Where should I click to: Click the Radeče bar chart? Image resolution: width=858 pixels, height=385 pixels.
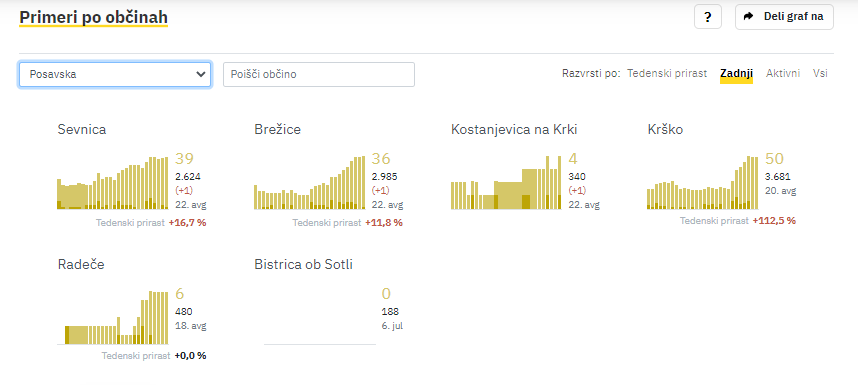point(113,318)
